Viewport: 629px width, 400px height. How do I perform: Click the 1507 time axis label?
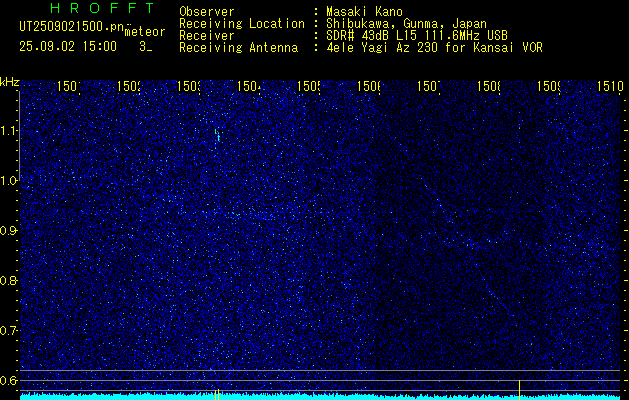[x=429, y=86]
